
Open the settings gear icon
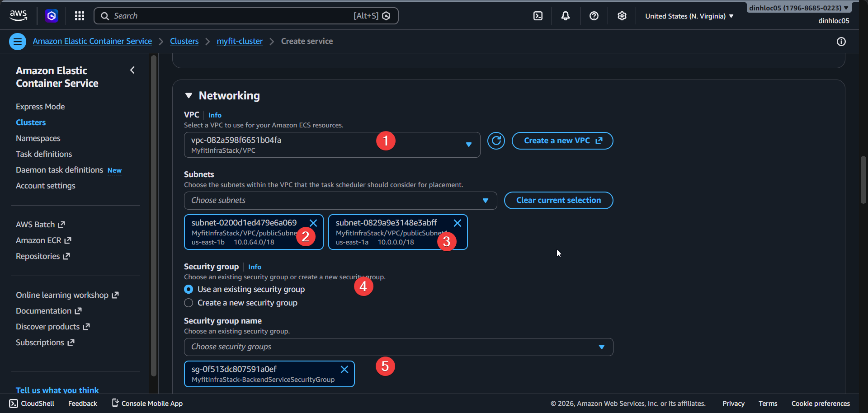point(622,15)
